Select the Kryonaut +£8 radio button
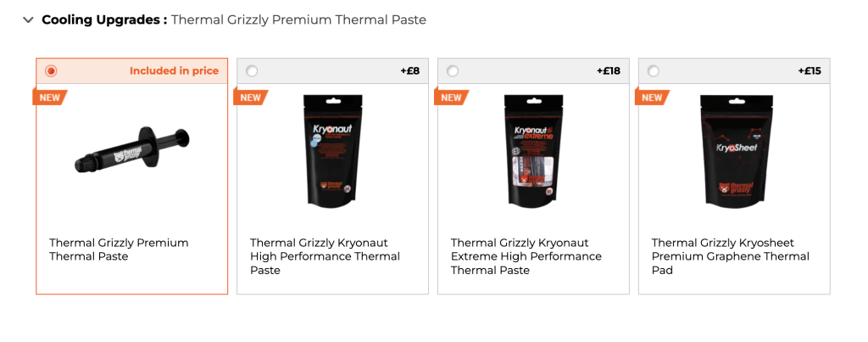This screenshot has width=868, height=342. point(252,71)
